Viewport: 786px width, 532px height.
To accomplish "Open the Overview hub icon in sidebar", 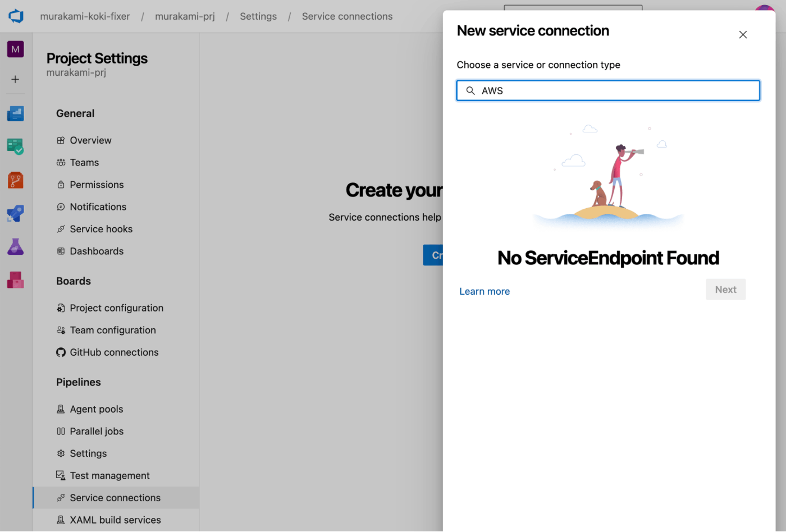I will pyautogui.click(x=15, y=113).
